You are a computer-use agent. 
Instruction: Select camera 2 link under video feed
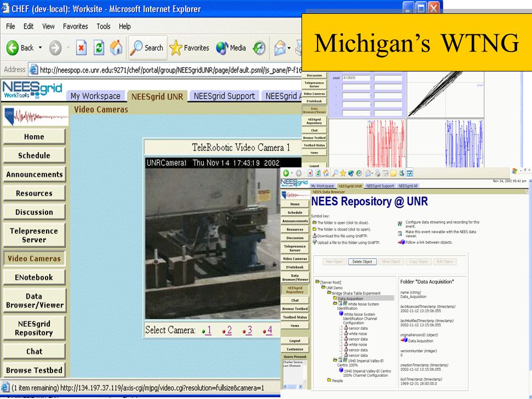228,330
